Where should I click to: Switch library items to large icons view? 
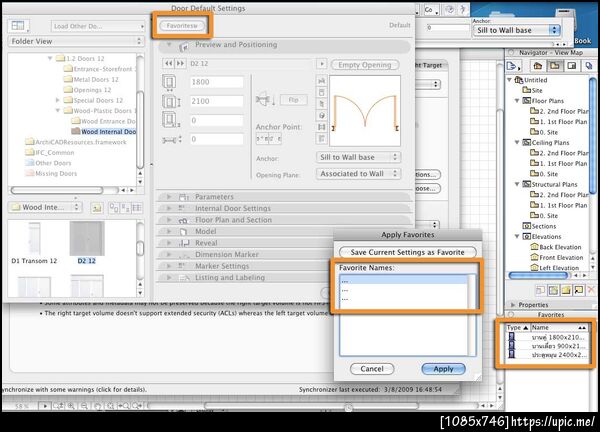pos(114,208)
